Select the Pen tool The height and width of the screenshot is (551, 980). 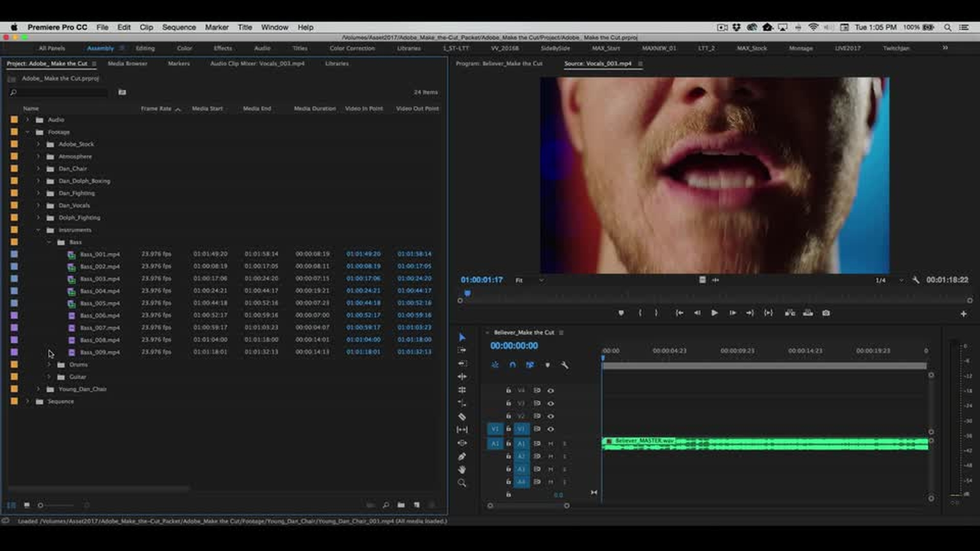(462, 457)
